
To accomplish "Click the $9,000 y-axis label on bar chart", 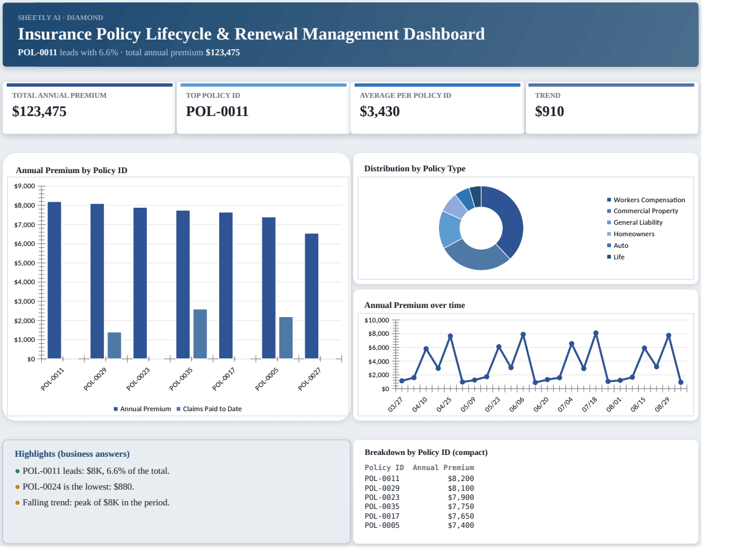I will 24,186.
